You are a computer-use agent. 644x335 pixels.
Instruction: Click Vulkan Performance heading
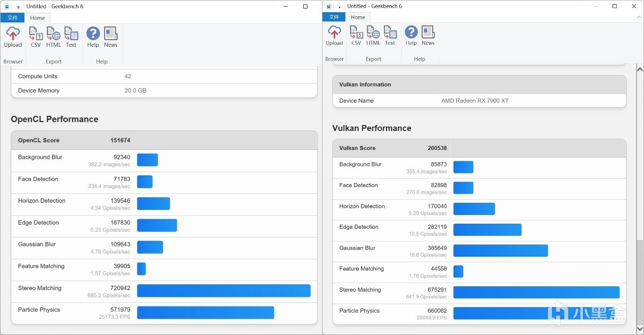(372, 128)
